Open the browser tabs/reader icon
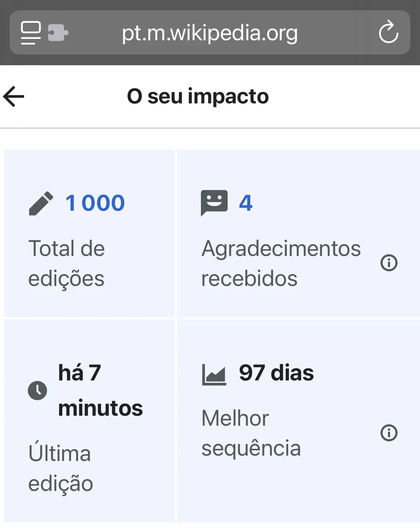Viewport: 420px width, 528px height. 31,33
